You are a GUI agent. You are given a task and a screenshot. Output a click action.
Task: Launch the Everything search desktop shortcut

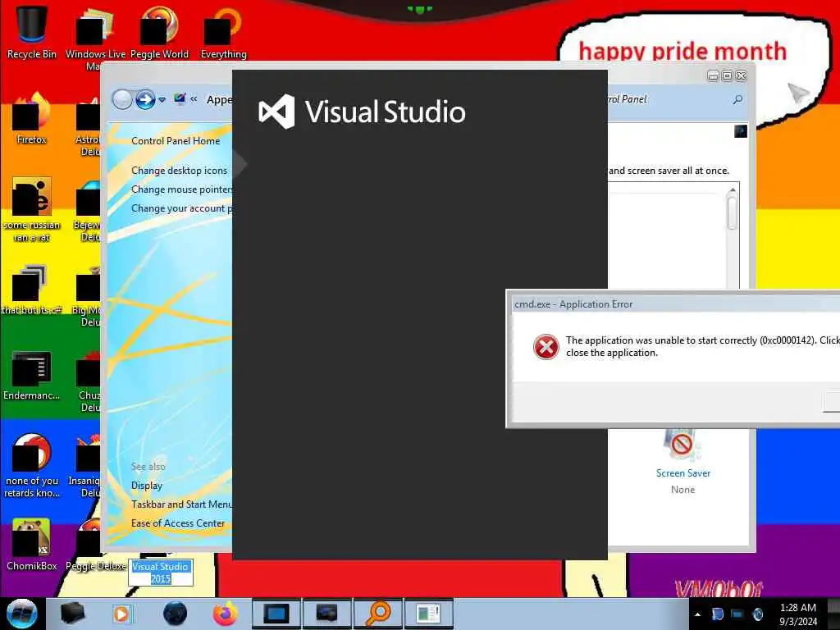coord(223,32)
